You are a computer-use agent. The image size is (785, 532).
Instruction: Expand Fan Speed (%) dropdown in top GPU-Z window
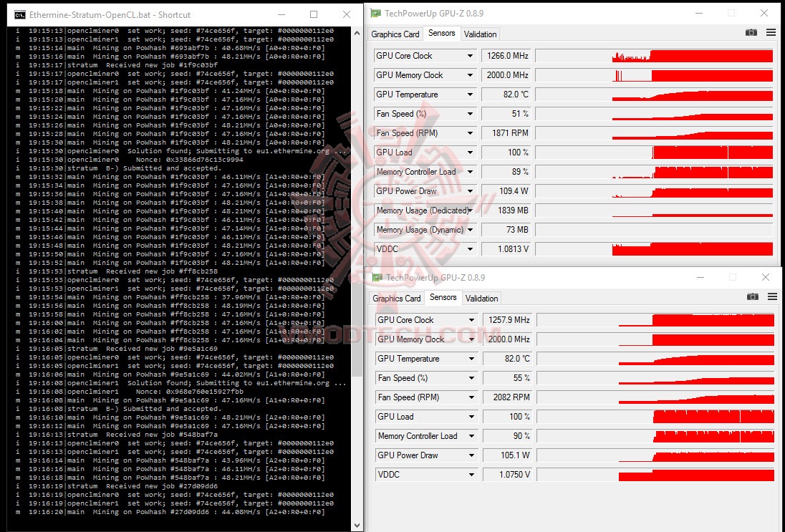(x=470, y=114)
